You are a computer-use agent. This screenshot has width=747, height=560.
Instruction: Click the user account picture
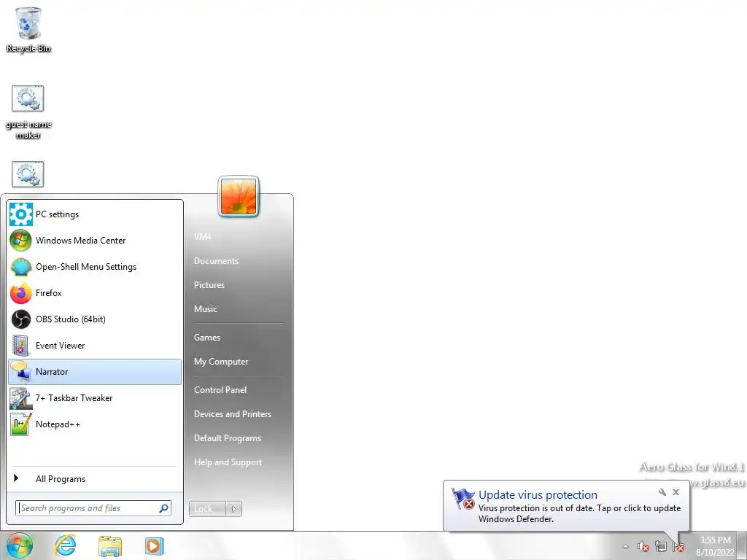(x=239, y=197)
